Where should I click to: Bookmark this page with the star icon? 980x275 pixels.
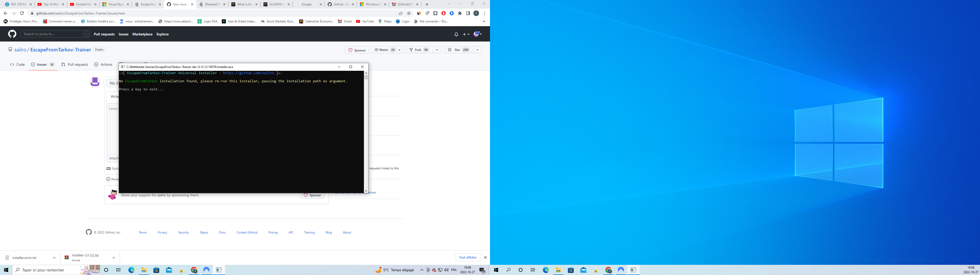(x=409, y=13)
